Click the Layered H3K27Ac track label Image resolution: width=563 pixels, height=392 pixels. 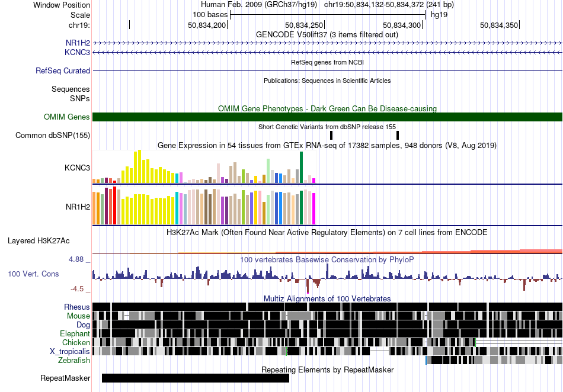[x=39, y=240]
